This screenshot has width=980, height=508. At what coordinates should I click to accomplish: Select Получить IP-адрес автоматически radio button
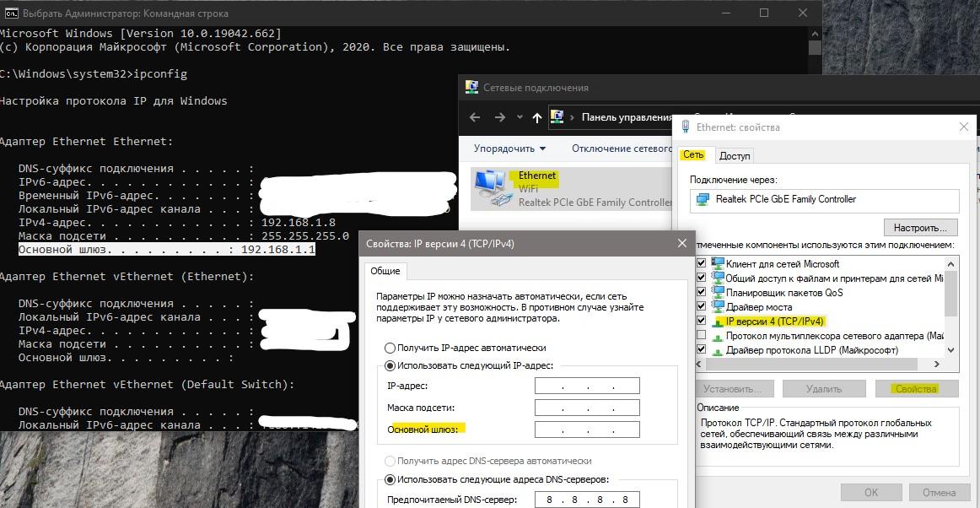click(x=390, y=348)
